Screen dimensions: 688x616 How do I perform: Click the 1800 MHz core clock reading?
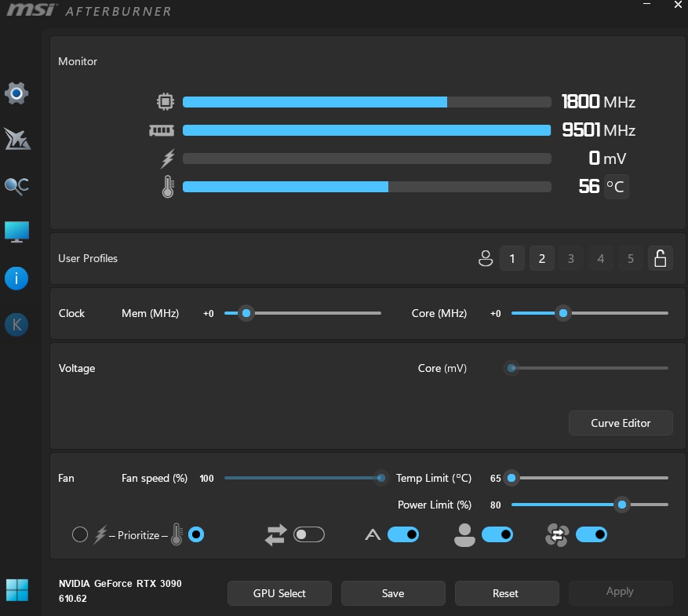[x=599, y=102]
